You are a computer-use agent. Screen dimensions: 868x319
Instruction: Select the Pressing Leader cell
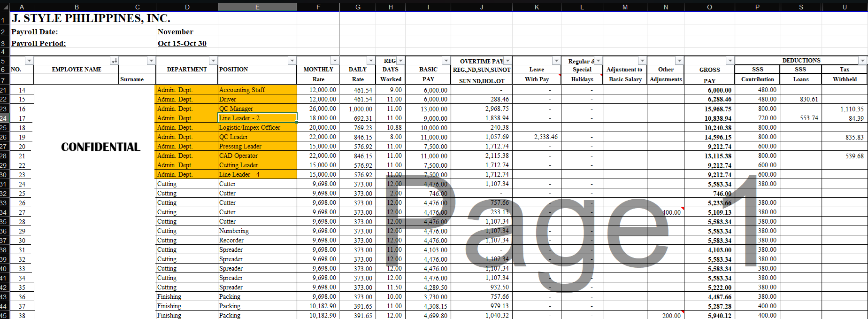coord(257,146)
